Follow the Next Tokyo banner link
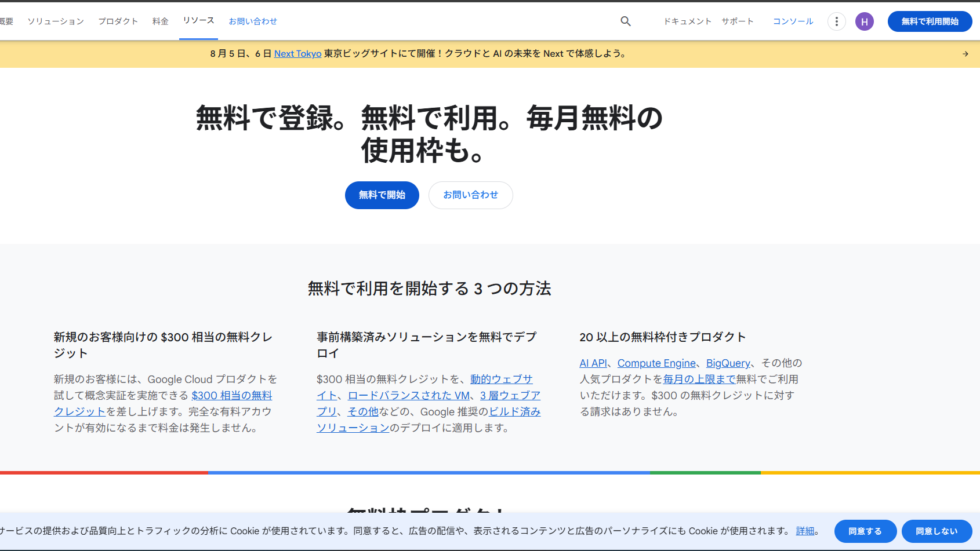The width and height of the screenshot is (980, 551). pyautogui.click(x=297, y=54)
